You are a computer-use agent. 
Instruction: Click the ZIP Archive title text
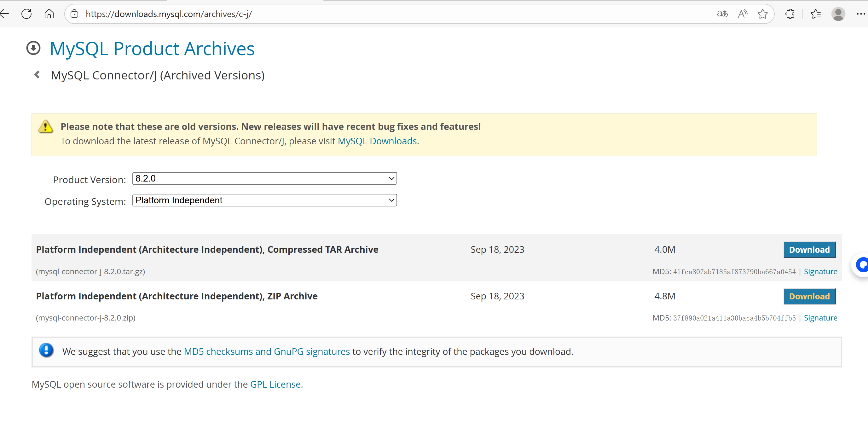click(x=177, y=296)
